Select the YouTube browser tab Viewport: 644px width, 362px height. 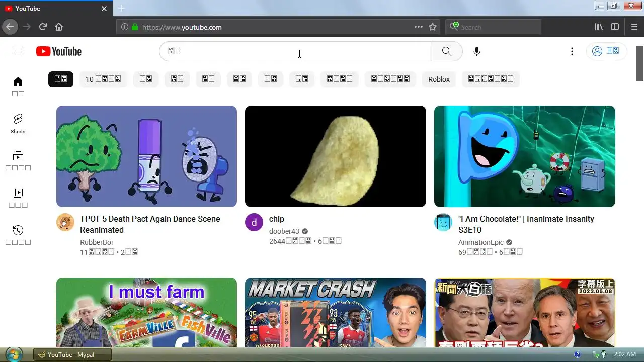coord(56,9)
